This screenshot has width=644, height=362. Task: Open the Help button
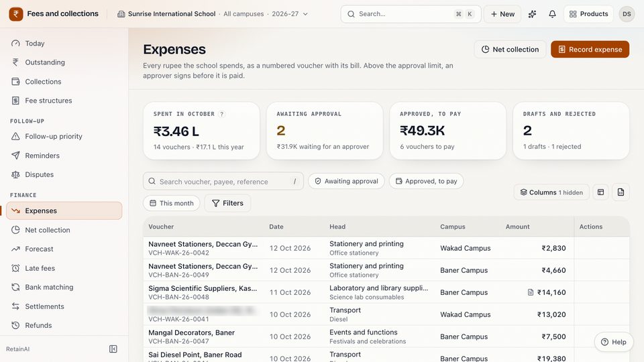(614, 342)
